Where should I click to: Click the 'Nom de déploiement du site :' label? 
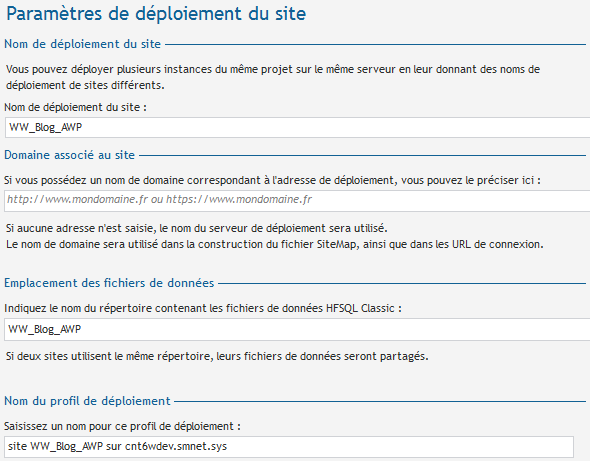pos(75,107)
